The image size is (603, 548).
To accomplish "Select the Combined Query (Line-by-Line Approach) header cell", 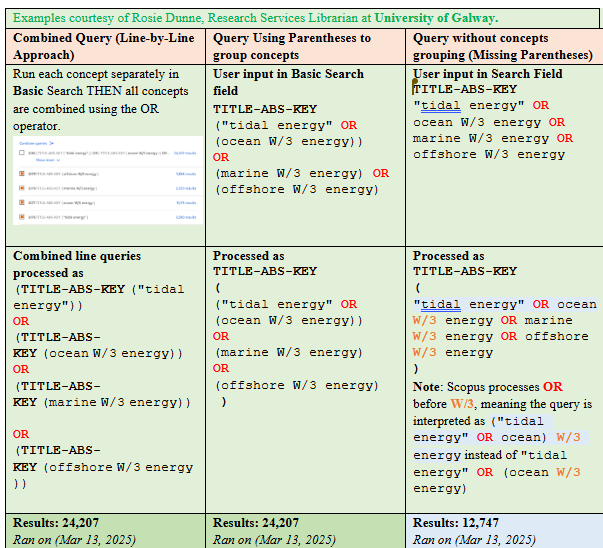I will tap(107, 46).
